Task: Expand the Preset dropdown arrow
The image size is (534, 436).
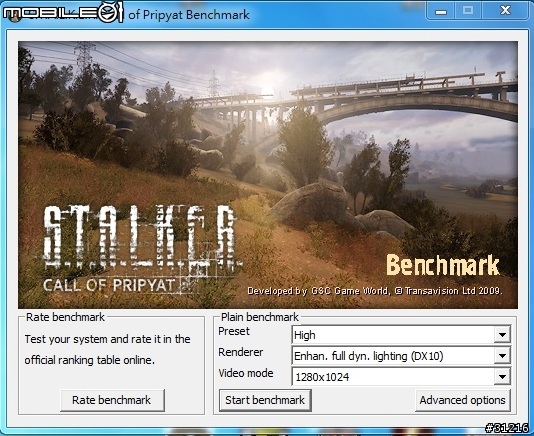Action: 502,335
